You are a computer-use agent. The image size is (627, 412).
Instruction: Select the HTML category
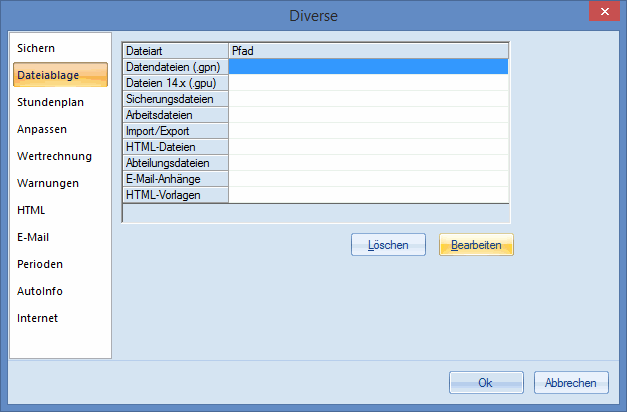[x=31, y=210]
